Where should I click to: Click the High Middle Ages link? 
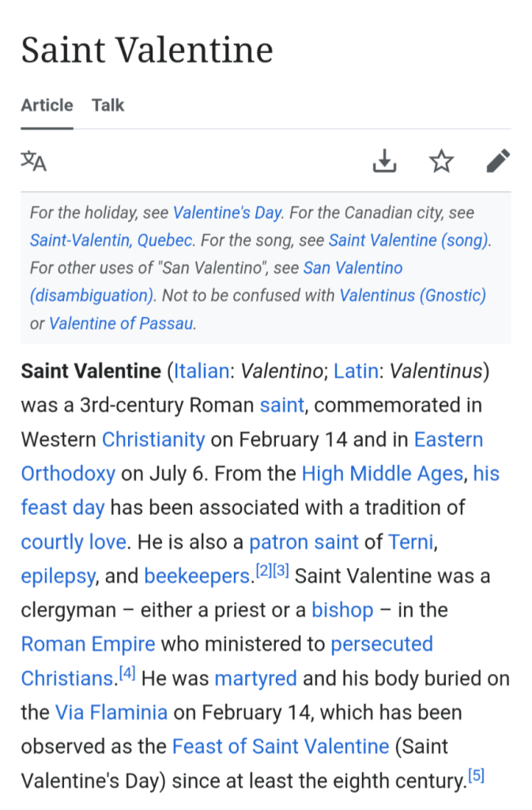382,474
